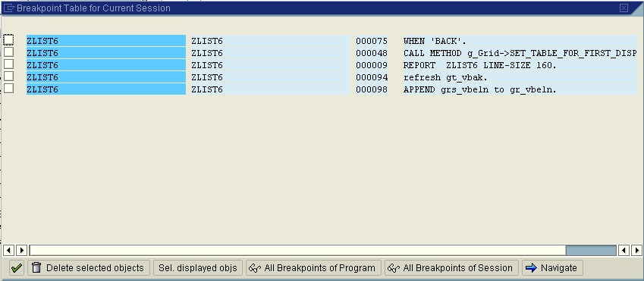Viewport: 644px width, 281px height.
Task: Select the highlighted ZLIST6 cell in WHEN 'BACK' row
Action: coord(106,41)
